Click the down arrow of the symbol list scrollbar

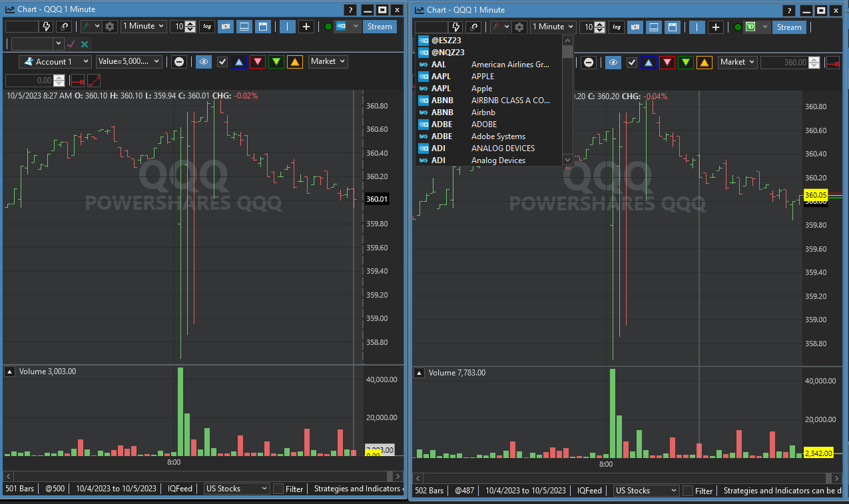(x=567, y=160)
